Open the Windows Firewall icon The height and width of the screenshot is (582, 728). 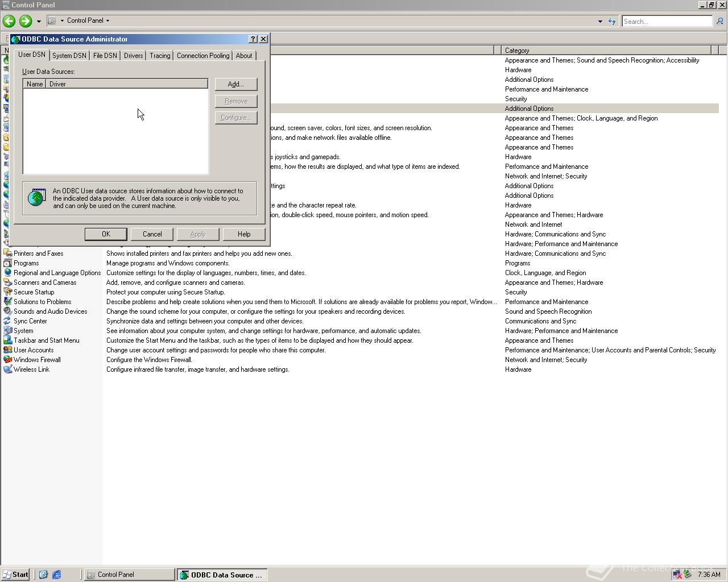(x=7, y=360)
